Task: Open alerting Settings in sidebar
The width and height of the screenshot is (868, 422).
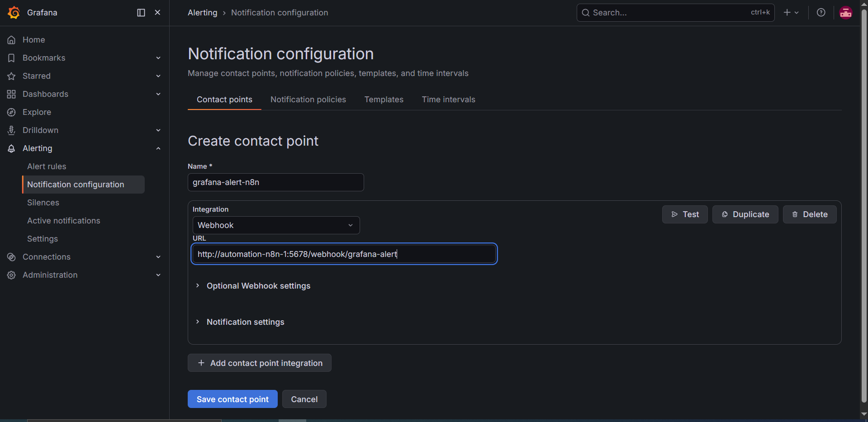Action: click(x=42, y=239)
